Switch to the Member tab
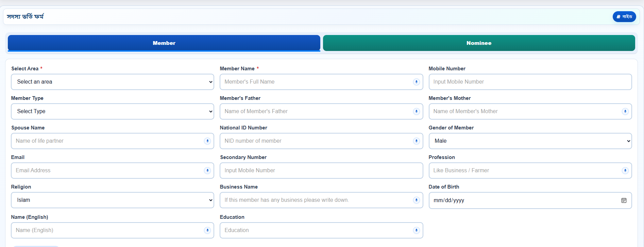The image size is (644, 247). tap(164, 43)
